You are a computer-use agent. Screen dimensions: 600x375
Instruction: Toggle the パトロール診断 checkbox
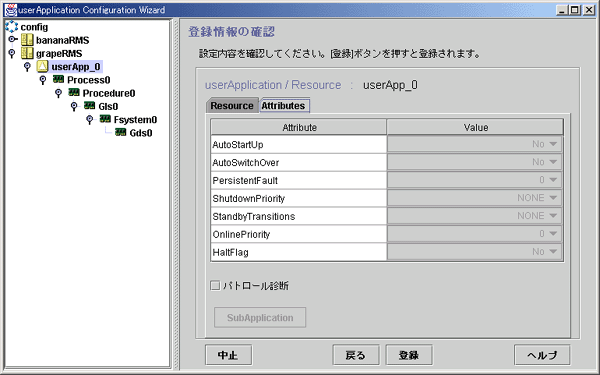click(215, 285)
